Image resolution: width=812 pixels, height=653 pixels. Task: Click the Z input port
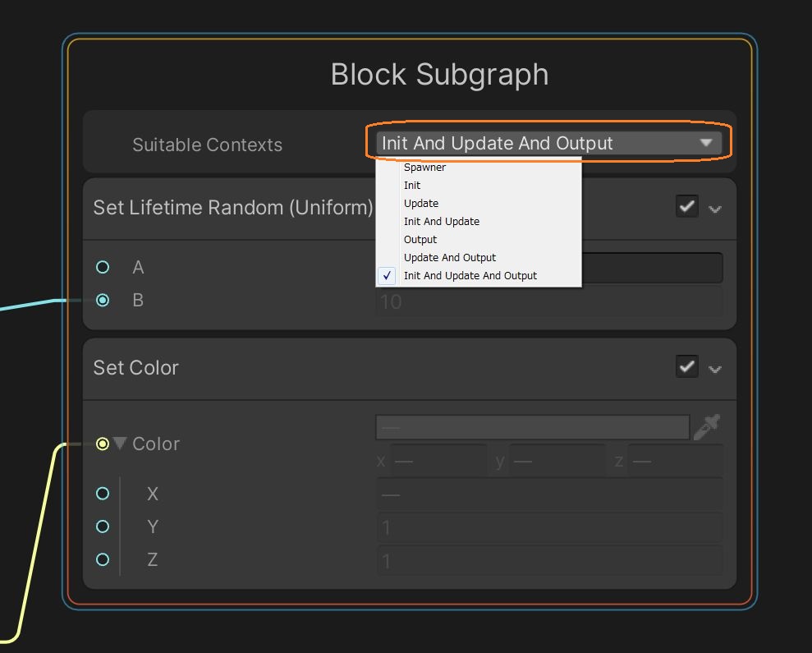pos(103,559)
